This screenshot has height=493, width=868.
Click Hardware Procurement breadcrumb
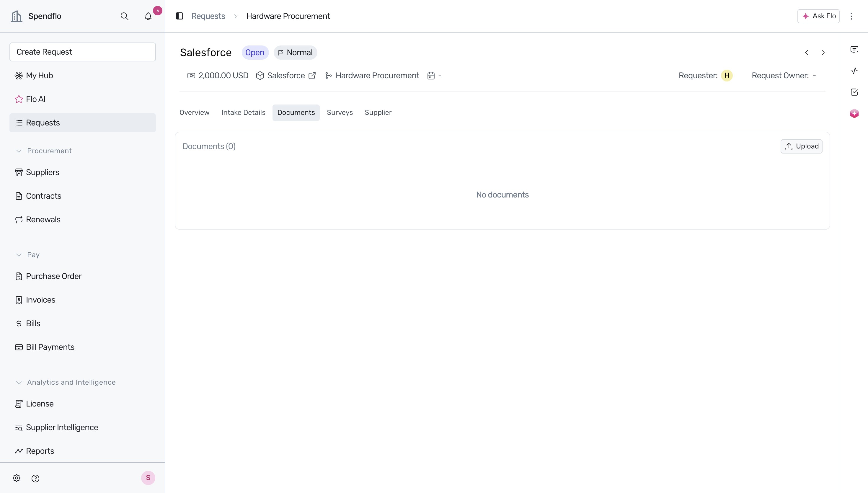[288, 16]
